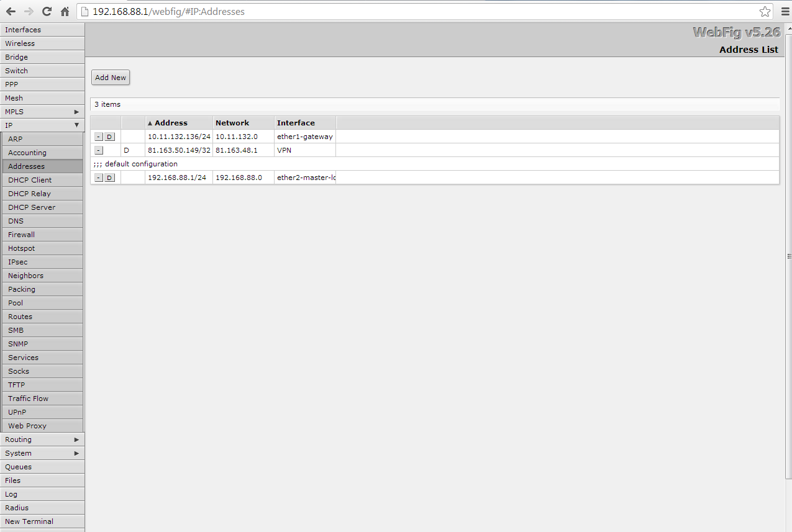Open the Log menu

pos(42,494)
